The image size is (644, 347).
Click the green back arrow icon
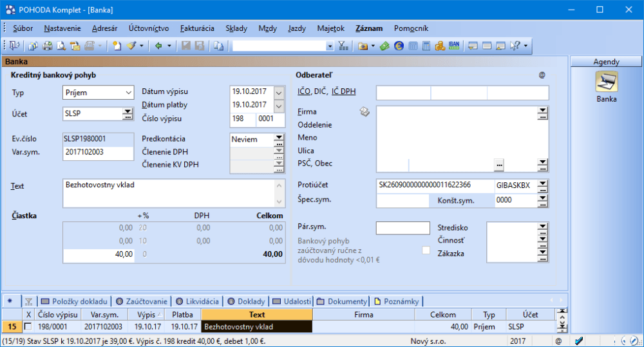158,46
